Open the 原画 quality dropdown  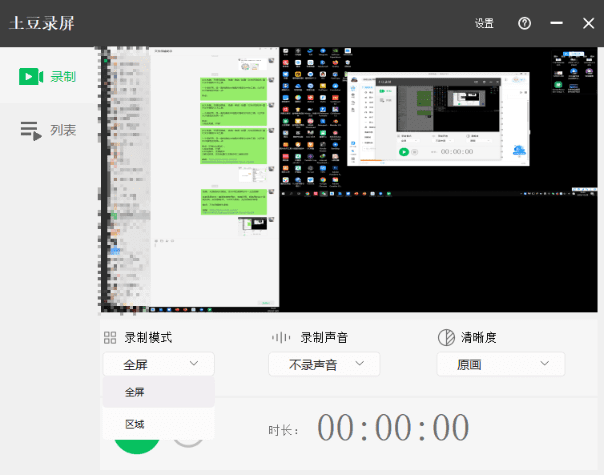[x=500, y=364]
